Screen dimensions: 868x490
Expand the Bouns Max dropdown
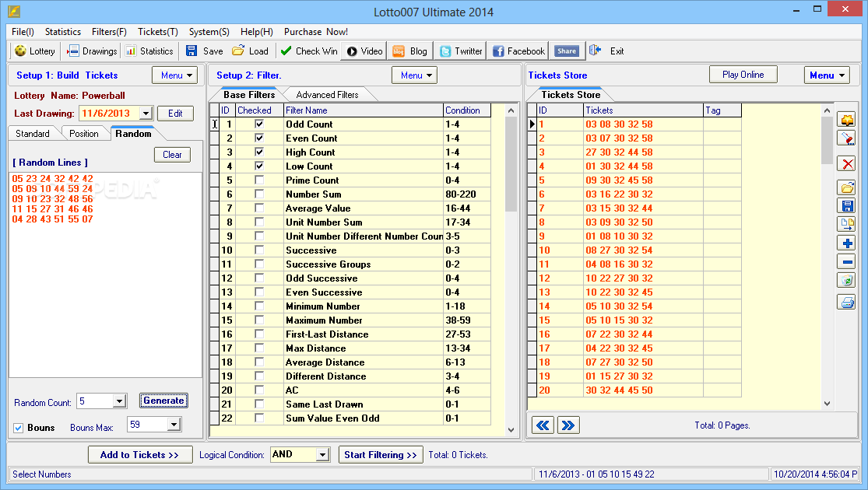click(174, 425)
